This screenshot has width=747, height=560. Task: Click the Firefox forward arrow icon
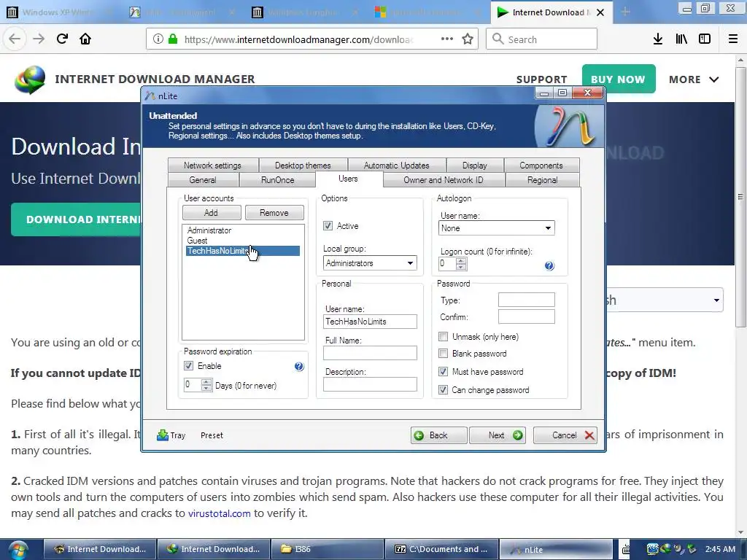[x=39, y=39]
